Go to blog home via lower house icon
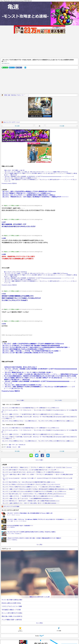Screen dimensions: 79x644 (x=40, y=451)
